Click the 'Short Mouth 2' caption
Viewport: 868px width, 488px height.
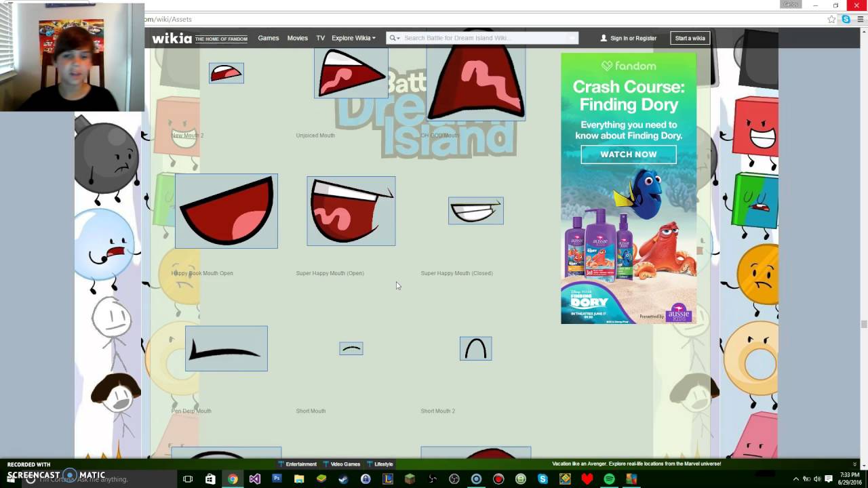[438, 411]
